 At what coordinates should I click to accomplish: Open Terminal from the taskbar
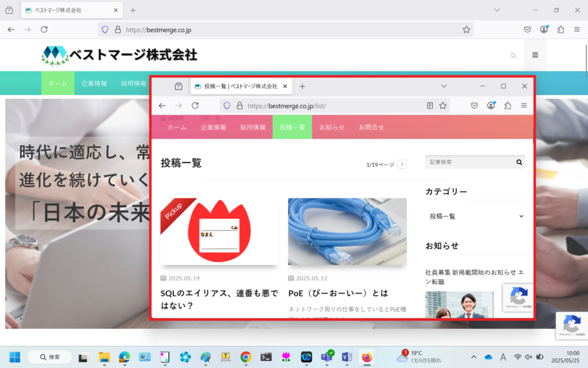266,356
